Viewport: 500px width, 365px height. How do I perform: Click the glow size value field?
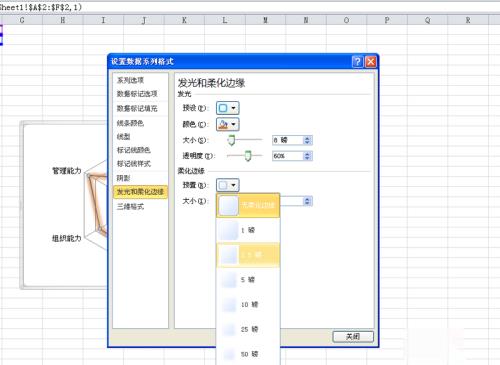(288, 140)
